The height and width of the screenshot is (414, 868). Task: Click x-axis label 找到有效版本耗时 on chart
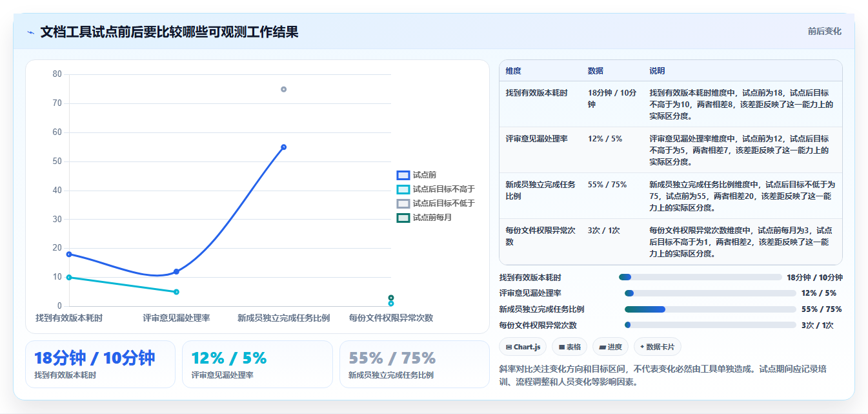point(69,318)
